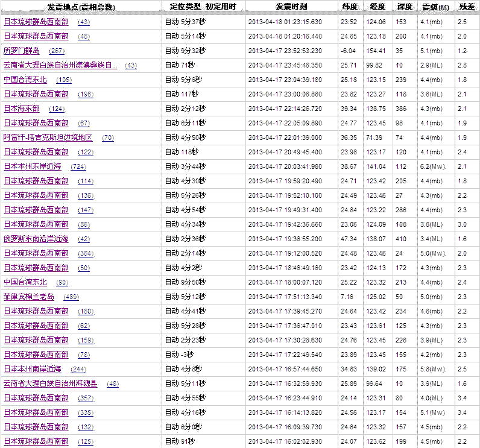Viewport: 480px width, 448px height.
Task: Click the phase count link (125)
Action: point(86,442)
